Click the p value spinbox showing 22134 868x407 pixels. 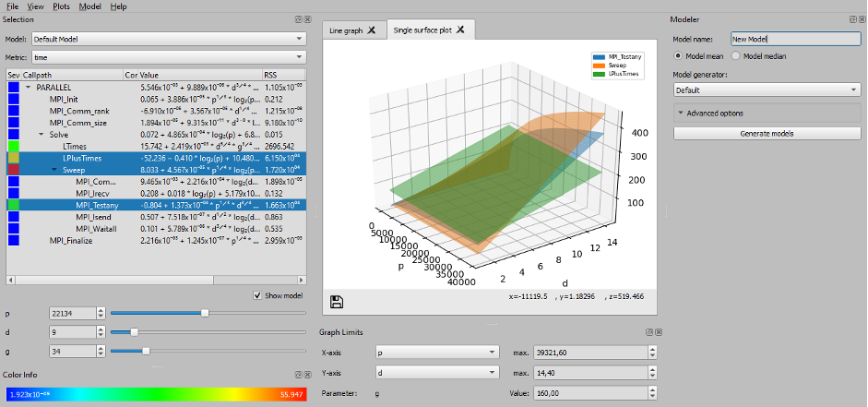[x=77, y=314]
